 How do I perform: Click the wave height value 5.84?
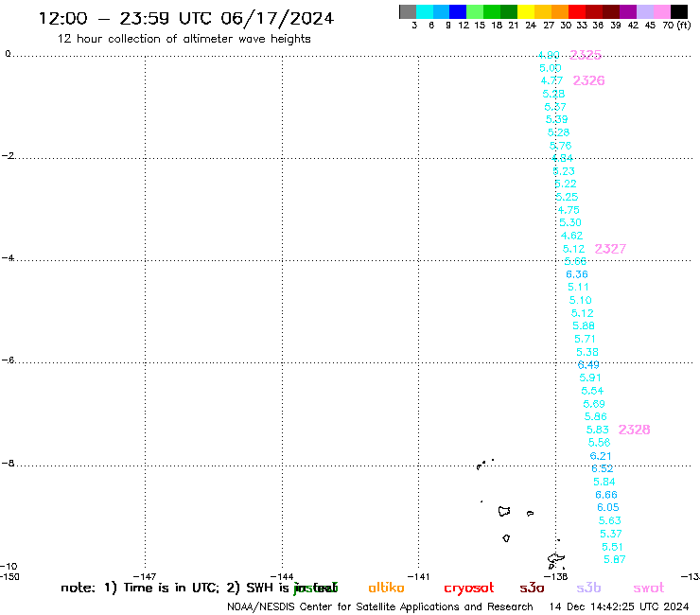pyautogui.click(x=604, y=482)
